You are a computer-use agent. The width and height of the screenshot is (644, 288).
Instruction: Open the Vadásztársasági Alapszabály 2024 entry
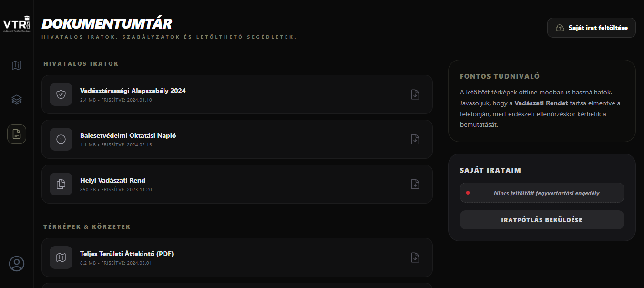[x=133, y=91]
